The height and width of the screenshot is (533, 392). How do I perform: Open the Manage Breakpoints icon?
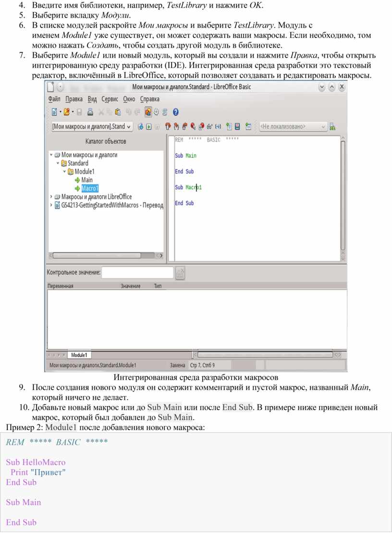(x=201, y=126)
